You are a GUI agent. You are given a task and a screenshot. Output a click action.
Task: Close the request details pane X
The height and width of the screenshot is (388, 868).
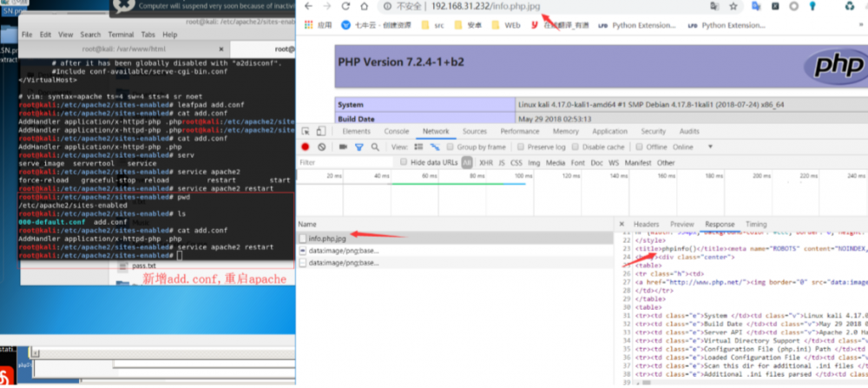click(621, 224)
